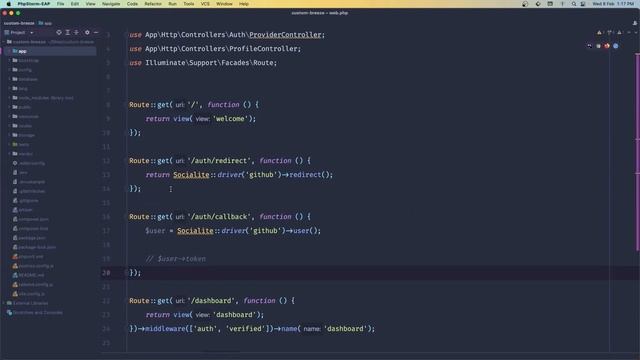Open the Apple menu

9,4
